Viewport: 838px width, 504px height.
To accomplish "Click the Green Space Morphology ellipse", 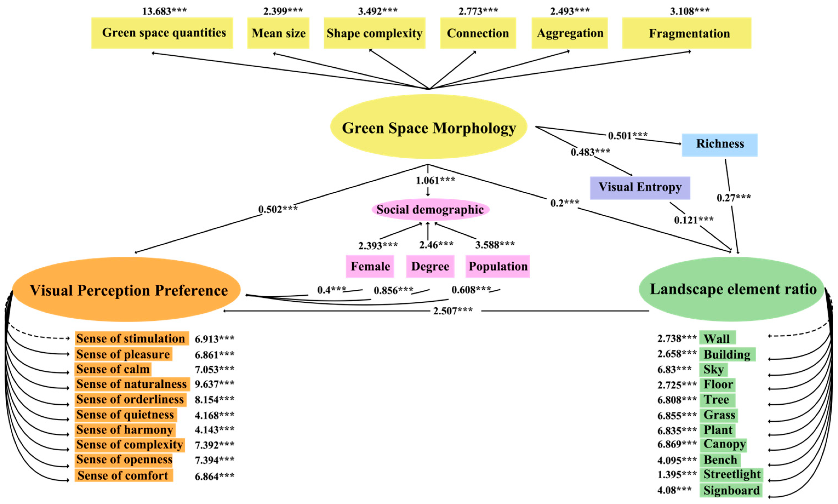I will pyautogui.click(x=428, y=127).
